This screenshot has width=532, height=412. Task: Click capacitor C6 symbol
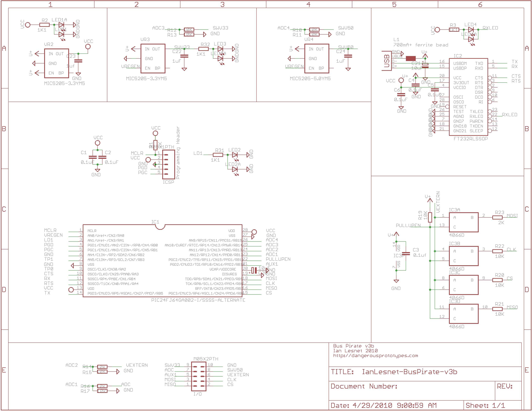point(401,94)
